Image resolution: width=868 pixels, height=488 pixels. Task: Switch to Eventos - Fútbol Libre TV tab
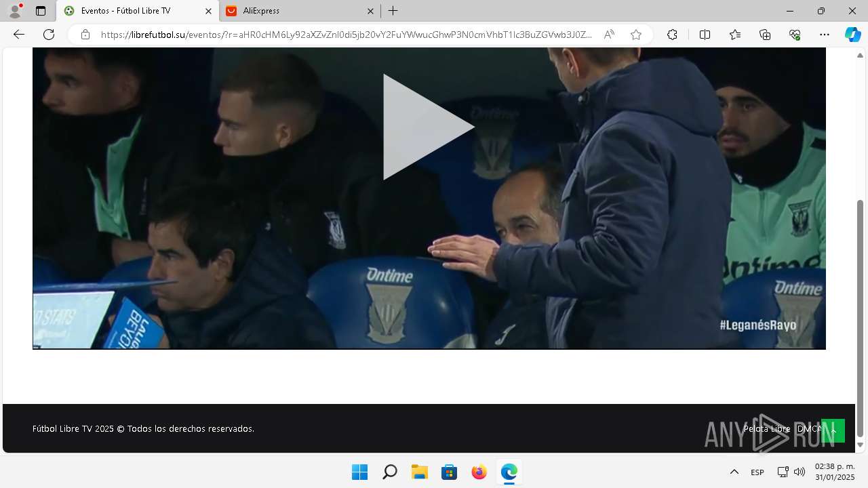(x=137, y=11)
